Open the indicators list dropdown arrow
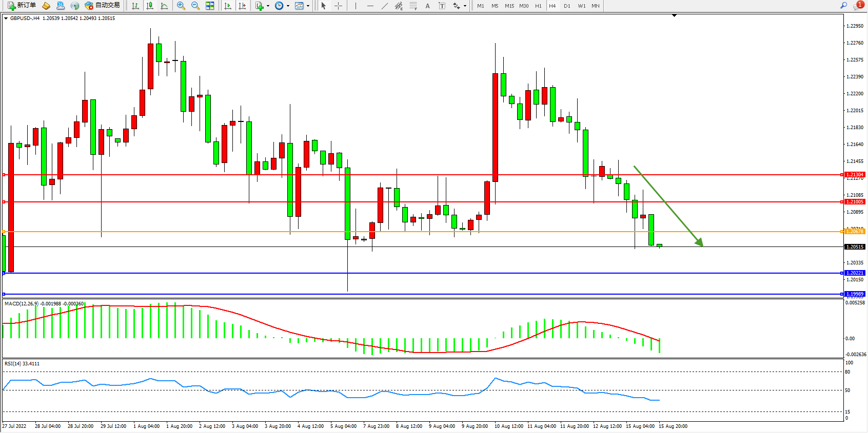 tap(268, 6)
